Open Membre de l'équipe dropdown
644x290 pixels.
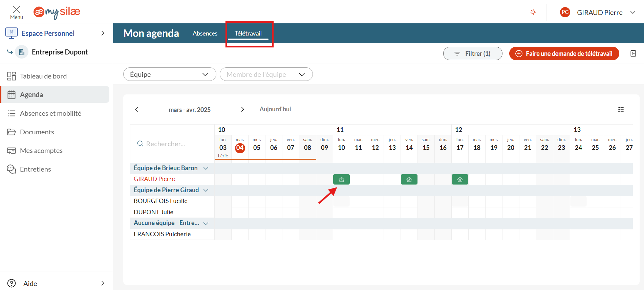266,74
